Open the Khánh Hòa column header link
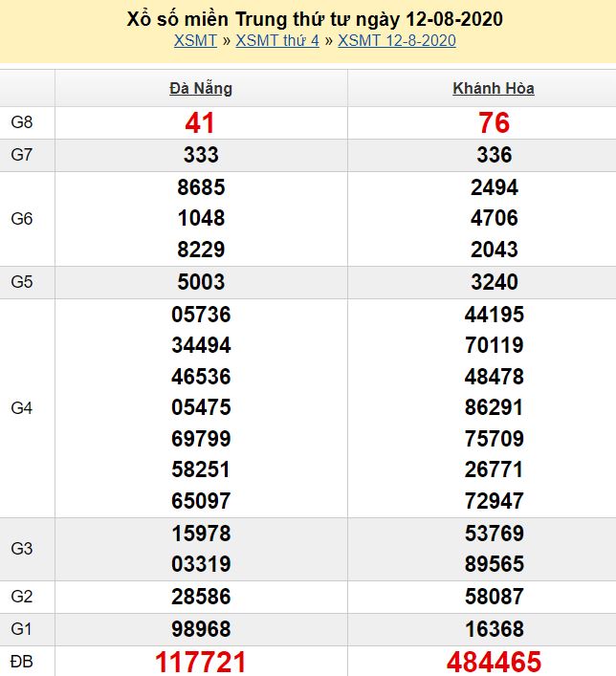Viewport: 616px width, 676px height. (494, 89)
